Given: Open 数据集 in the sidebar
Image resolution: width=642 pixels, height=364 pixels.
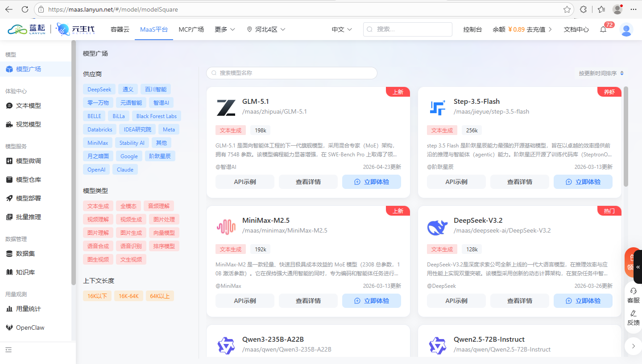Looking at the screenshot, I should tap(36, 254).
